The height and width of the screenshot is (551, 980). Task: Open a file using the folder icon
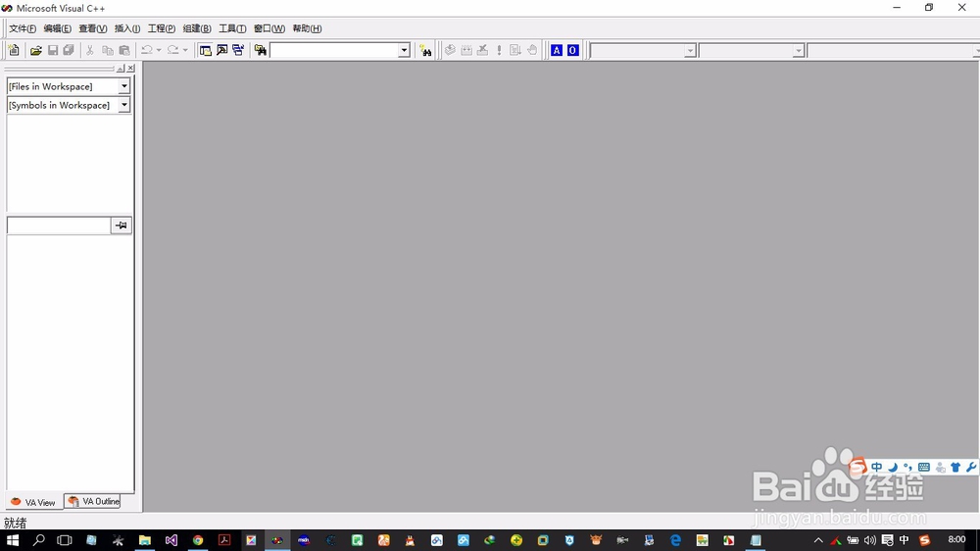point(36,50)
